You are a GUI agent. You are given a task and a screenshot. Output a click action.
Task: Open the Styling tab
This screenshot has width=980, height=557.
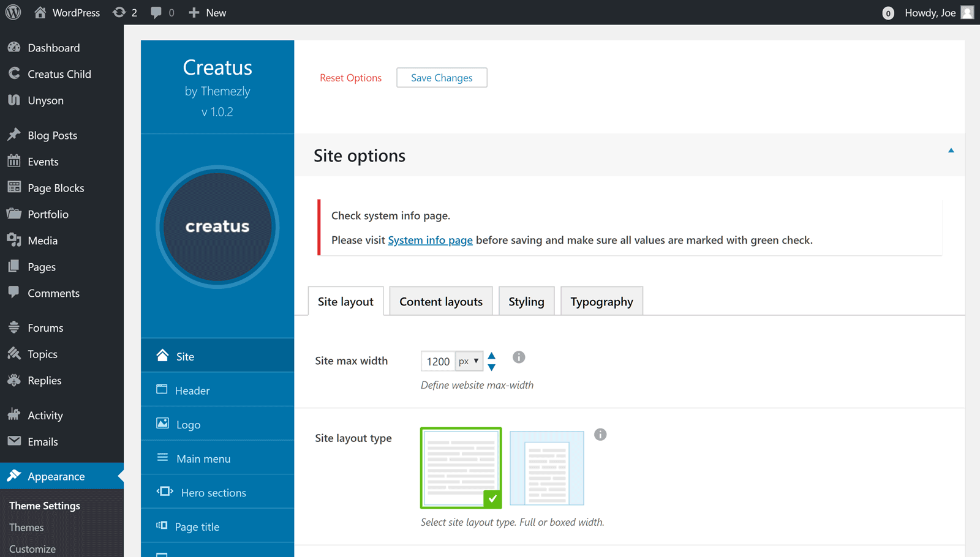526,301
